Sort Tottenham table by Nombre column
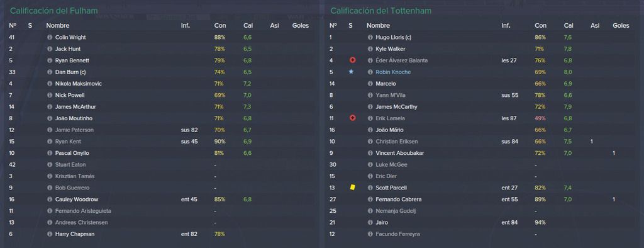The width and height of the screenshot is (644, 248). tap(378, 26)
